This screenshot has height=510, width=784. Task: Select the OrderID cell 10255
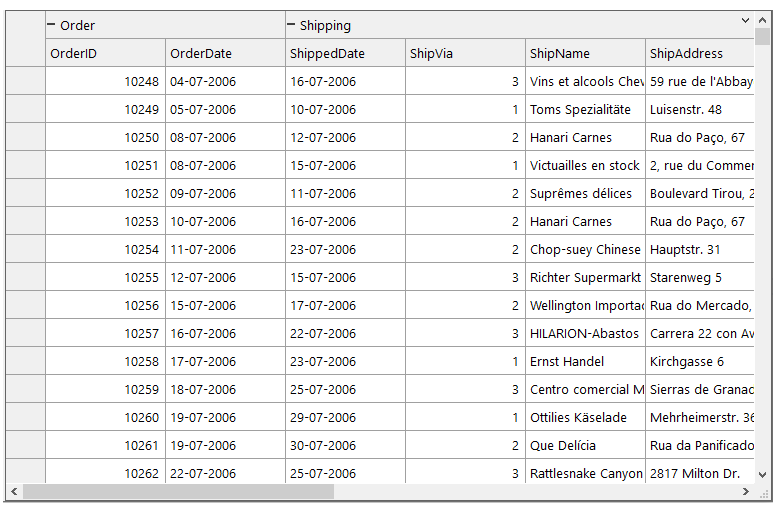pyautogui.click(x=105, y=278)
